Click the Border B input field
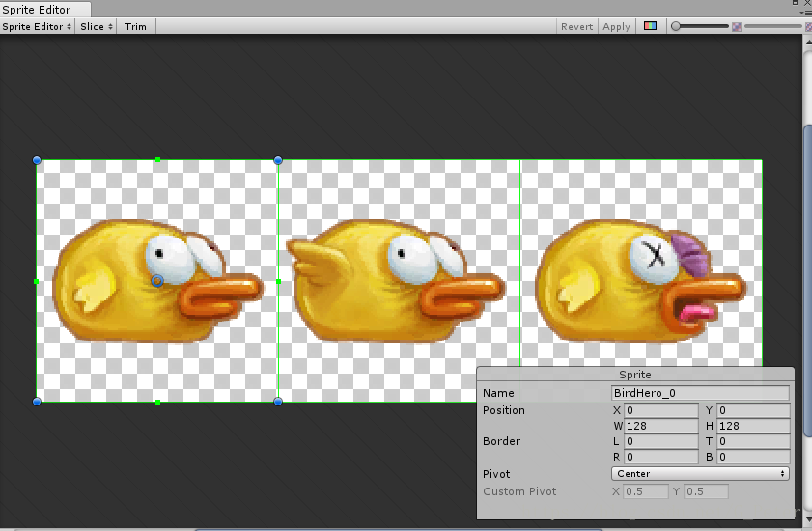 [x=753, y=457]
